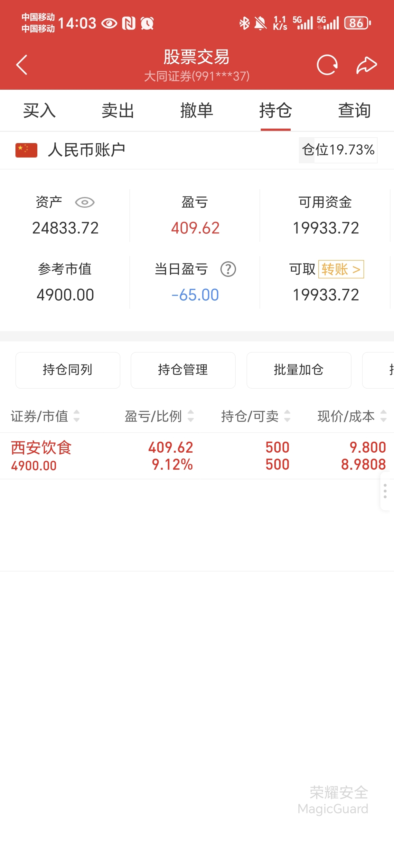Toggle asset visibility with the eye icon
The width and height of the screenshot is (394, 868).
85,202
